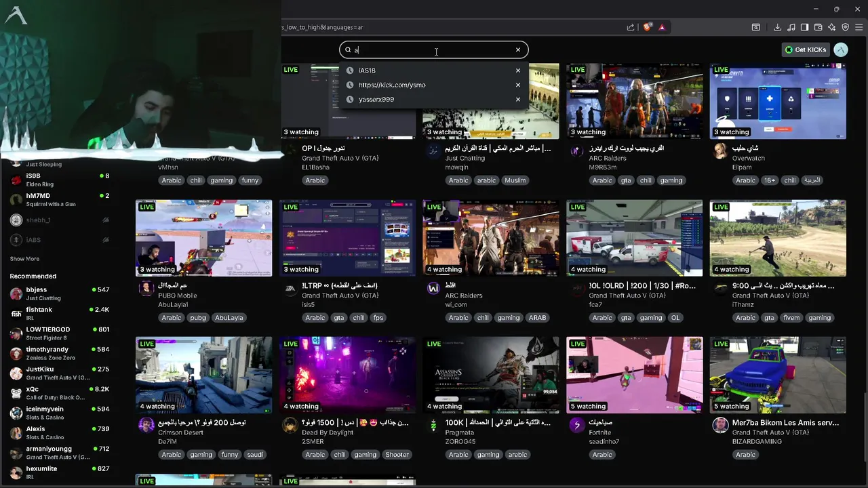The height and width of the screenshot is (488, 868).
Task: Open recommended channel fishtank
Action: coord(60,313)
